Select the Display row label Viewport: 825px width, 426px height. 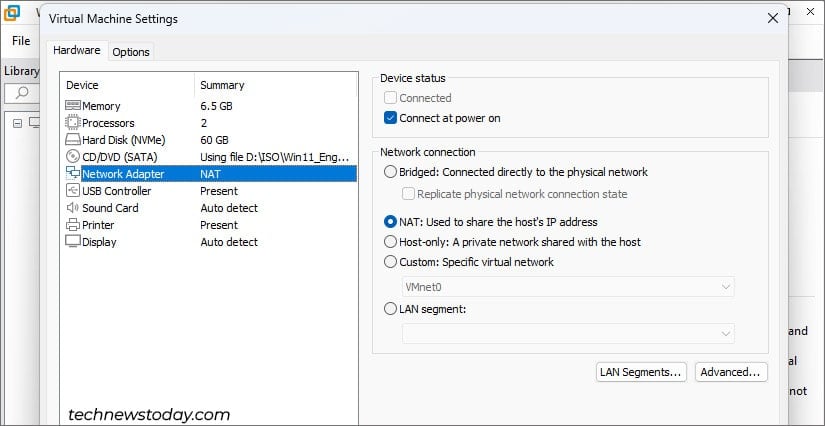[x=99, y=242]
